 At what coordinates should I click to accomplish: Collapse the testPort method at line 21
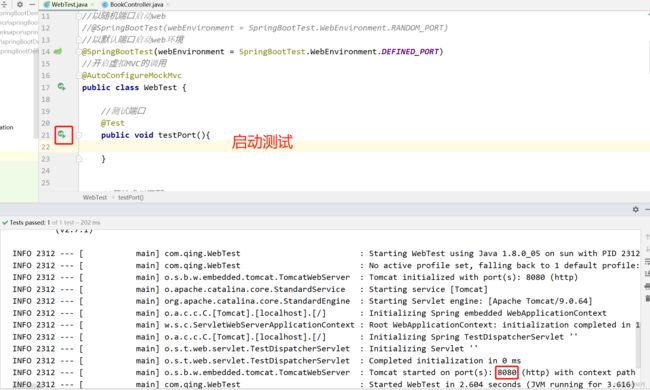pos(78,135)
